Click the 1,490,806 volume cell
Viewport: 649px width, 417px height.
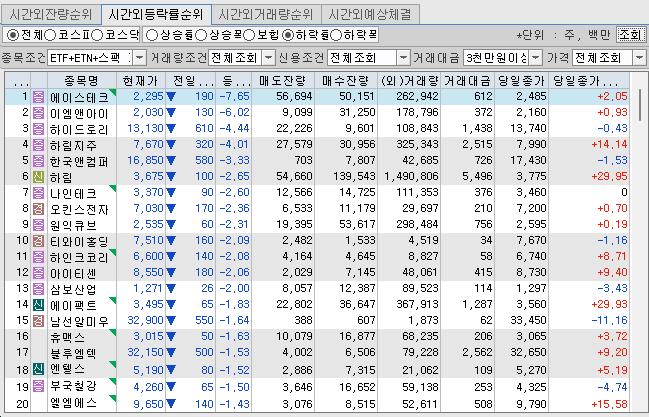tap(411, 177)
